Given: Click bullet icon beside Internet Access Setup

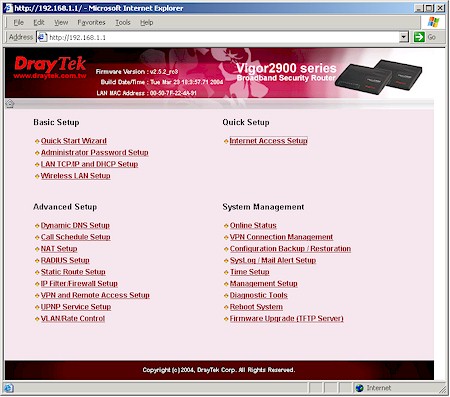Looking at the screenshot, I should (x=226, y=142).
